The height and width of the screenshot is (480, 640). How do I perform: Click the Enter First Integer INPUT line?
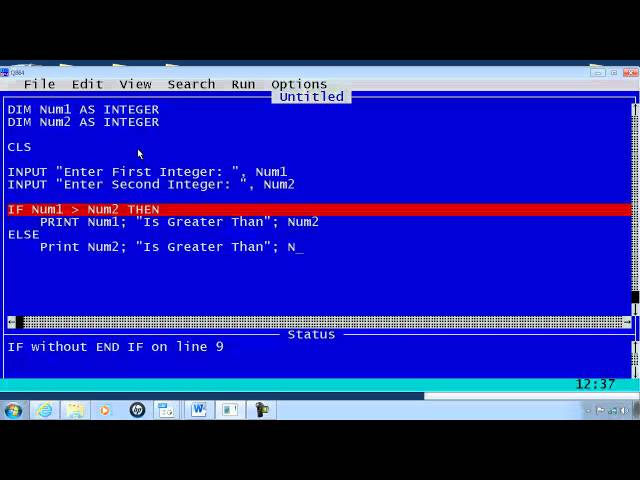tap(147, 172)
